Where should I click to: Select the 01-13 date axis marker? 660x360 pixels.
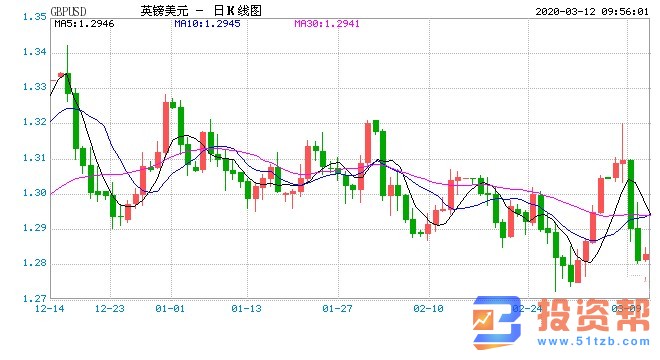246,309
